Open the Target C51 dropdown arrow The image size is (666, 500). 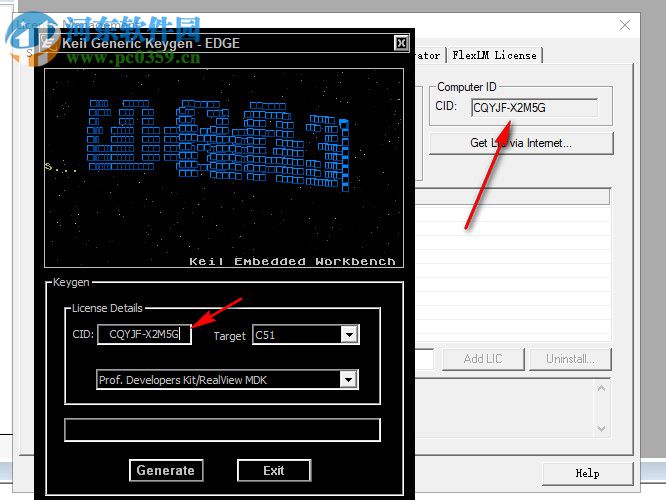click(x=349, y=335)
